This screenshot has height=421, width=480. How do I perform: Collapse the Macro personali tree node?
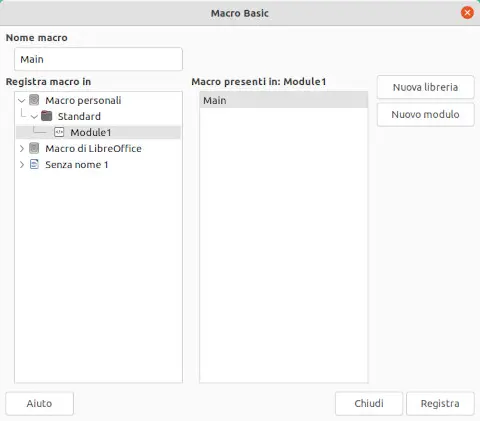[x=22, y=100]
